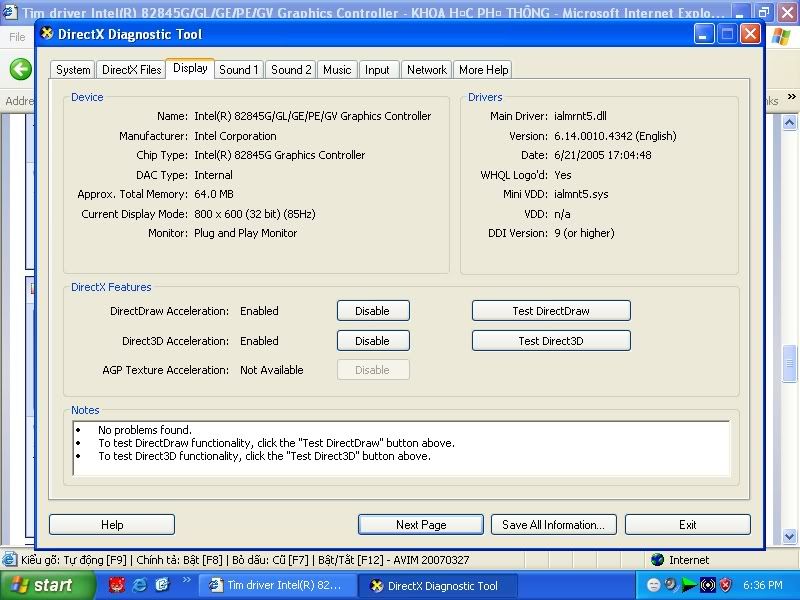Click the DirectX Diagnostic Tool title bar icon
800x600 pixels.
tap(47, 34)
